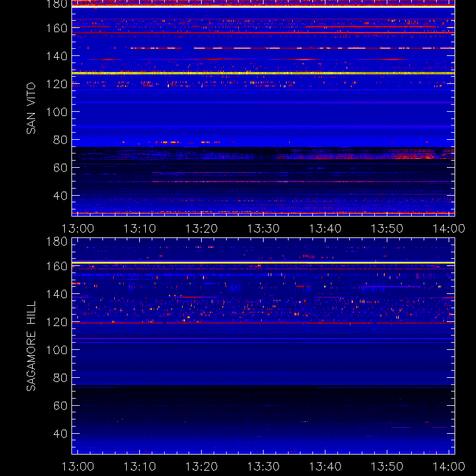Click the bright yellow band in Sagamore Hill spectrogram
The image size is (476, 476).
tap(263, 262)
